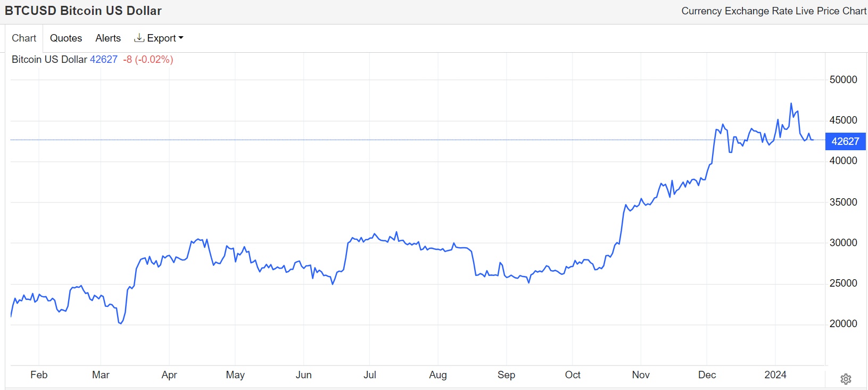Select the Bitcoin US Dollar legend label
The height and width of the screenshot is (390, 868).
pos(49,59)
